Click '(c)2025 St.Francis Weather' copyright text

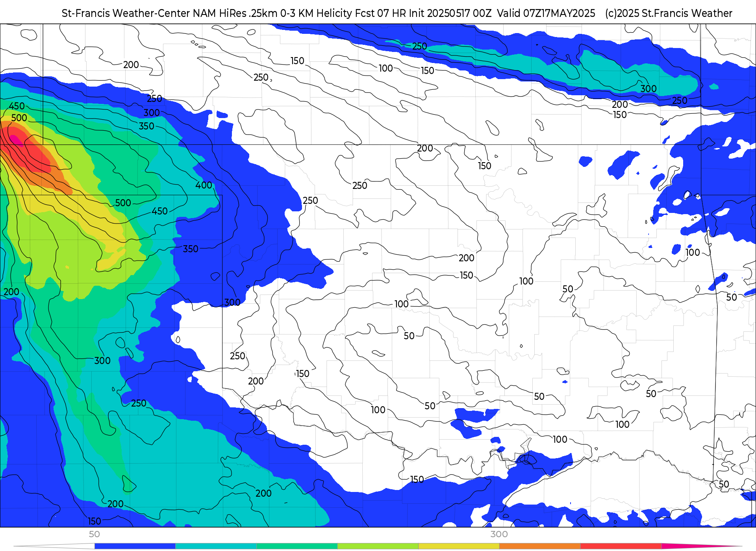(669, 13)
